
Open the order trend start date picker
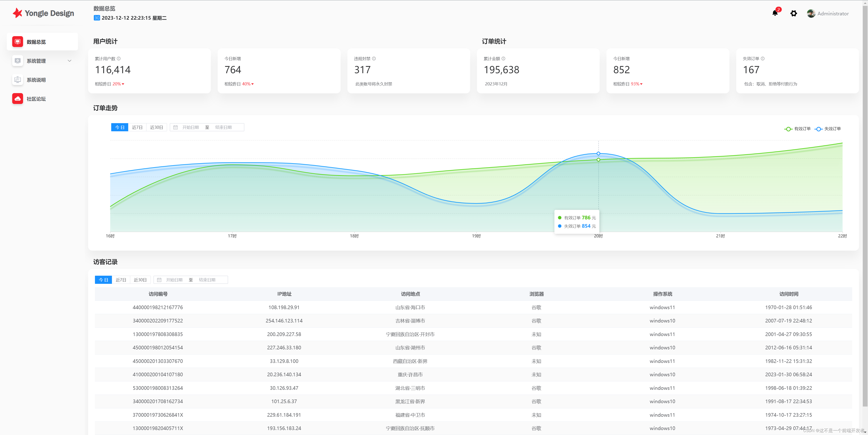point(190,127)
